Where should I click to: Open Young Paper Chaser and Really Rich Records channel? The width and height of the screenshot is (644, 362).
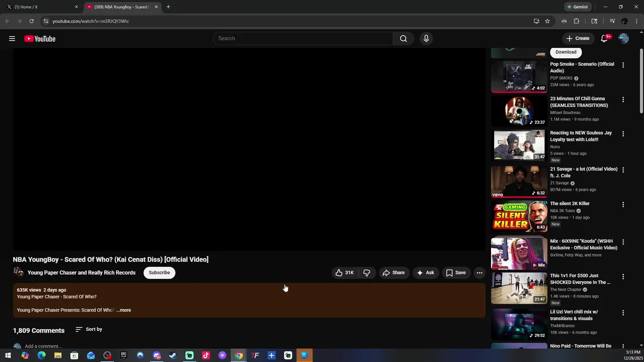82,273
